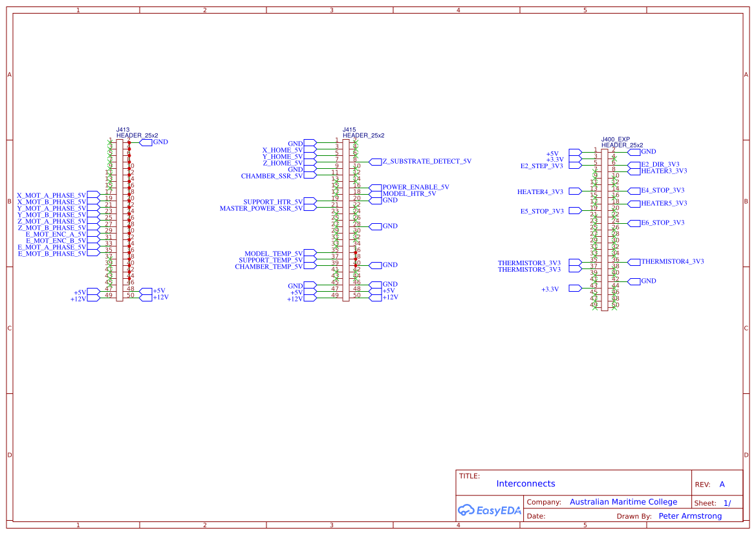Click the J415 connector body
756x535 pixels.
pyautogui.click(x=346, y=221)
